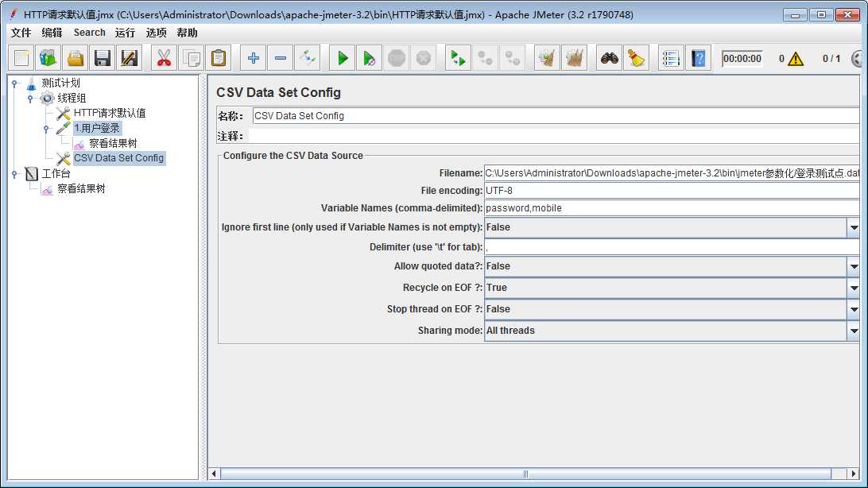This screenshot has width=868, height=488.
Task: Click the 0 / 1 thread count
Action: click(x=831, y=59)
